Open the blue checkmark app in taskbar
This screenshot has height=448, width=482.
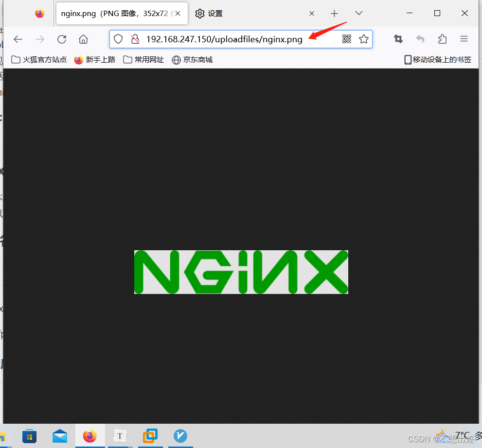pyautogui.click(x=180, y=436)
